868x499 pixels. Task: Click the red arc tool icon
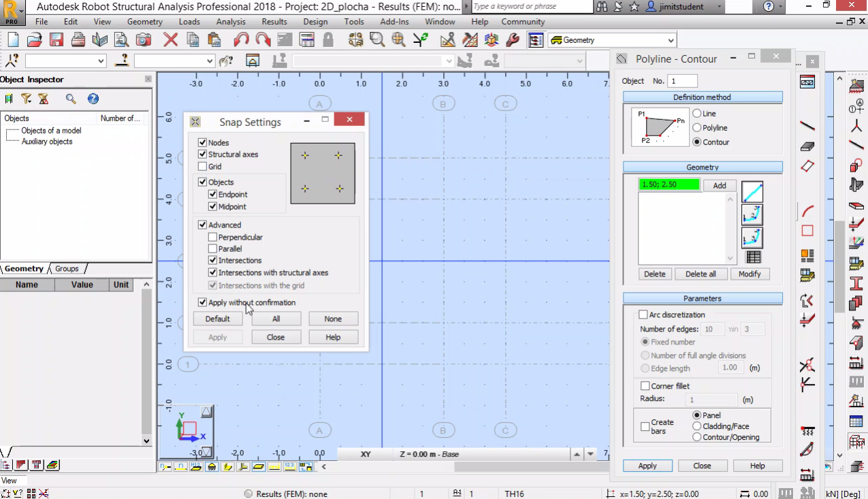807,211
